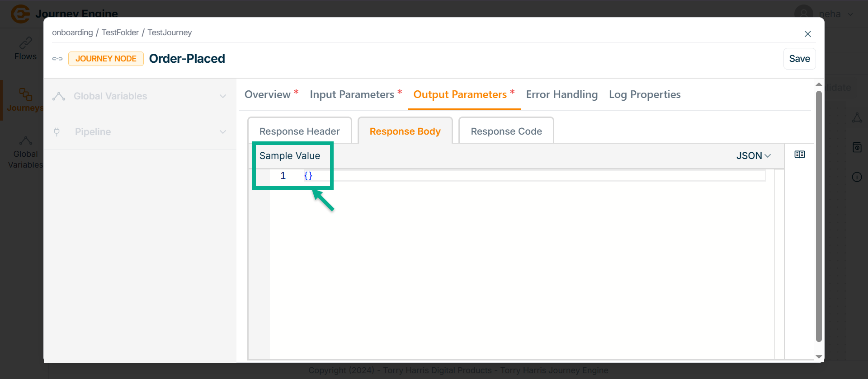Screen dimensions: 868x379
Task: Click the user avatar icon
Action: tap(803, 14)
